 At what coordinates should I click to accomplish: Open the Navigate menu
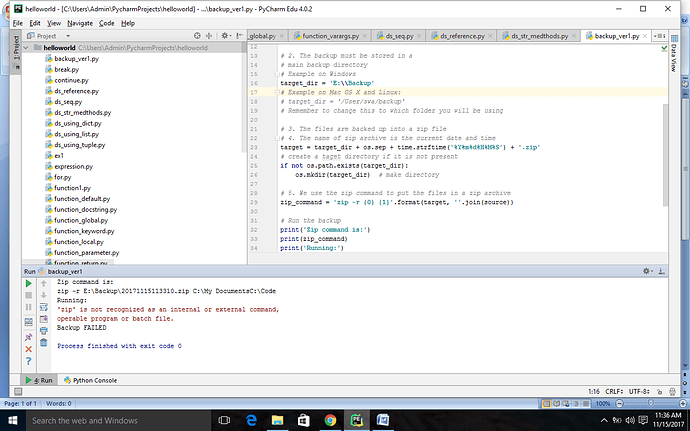(81, 21)
